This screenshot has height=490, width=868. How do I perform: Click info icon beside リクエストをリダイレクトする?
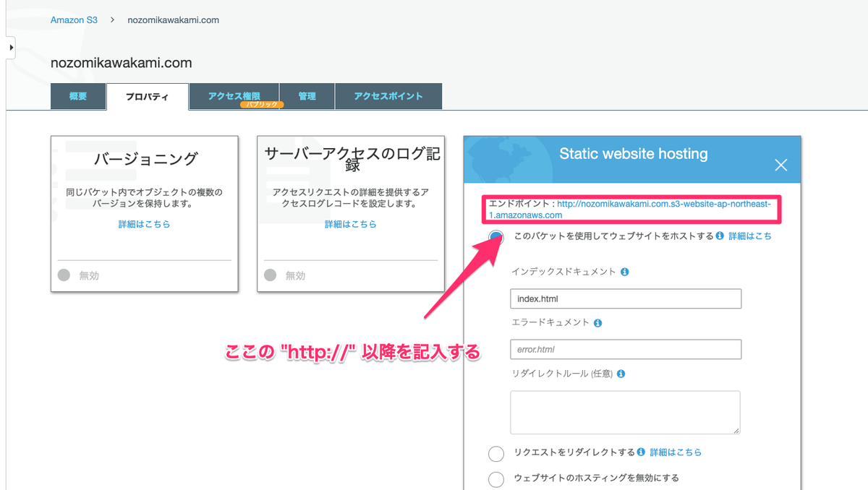coord(641,452)
